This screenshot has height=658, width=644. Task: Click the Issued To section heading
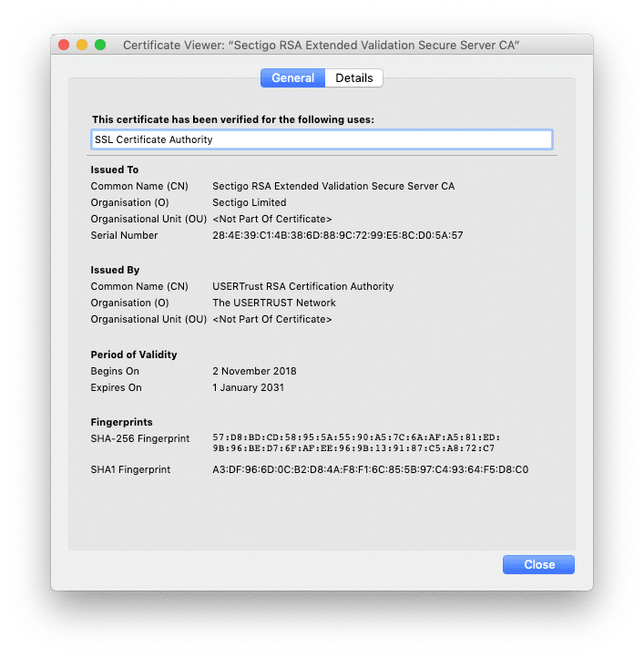point(114,170)
